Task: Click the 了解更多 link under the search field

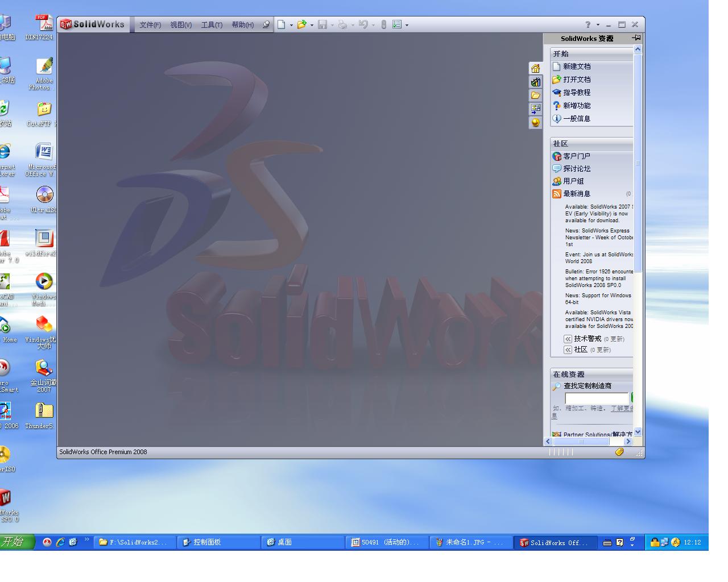Action: 622,408
